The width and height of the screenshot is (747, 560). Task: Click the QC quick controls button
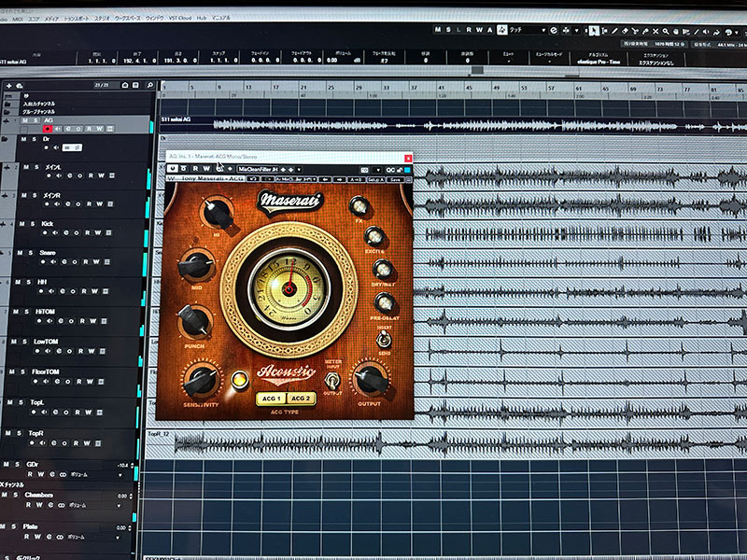390,170
